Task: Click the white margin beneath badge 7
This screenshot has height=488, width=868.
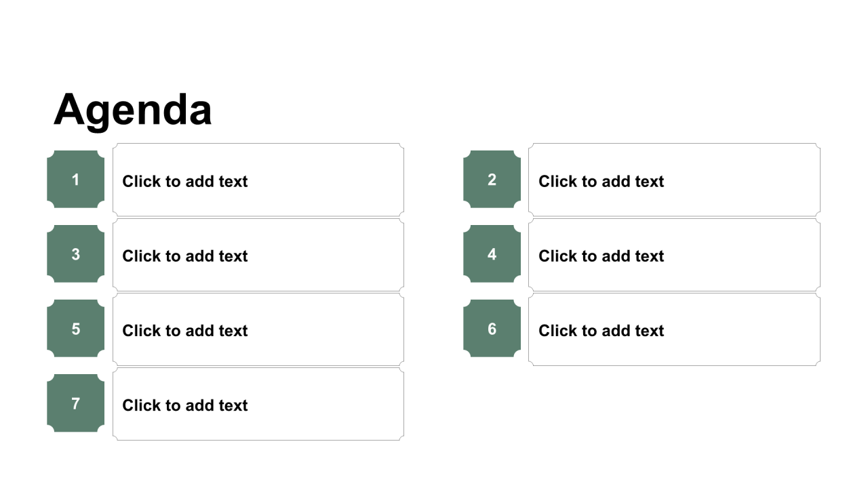Action: 75,460
